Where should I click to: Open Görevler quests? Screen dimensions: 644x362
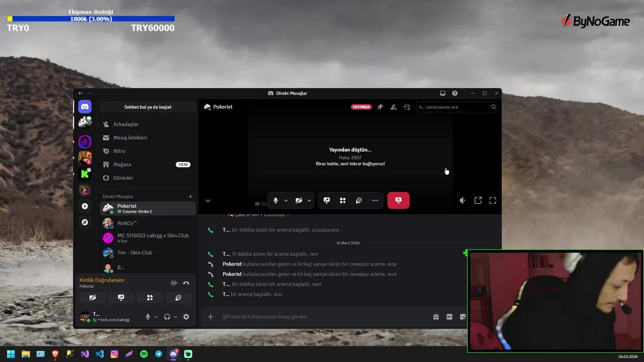(x=147, y=178)
